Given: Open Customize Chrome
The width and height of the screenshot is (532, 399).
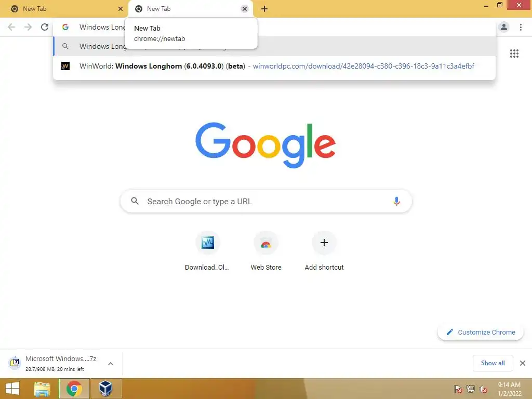Looking at the screenshot, I should (481, 332).
